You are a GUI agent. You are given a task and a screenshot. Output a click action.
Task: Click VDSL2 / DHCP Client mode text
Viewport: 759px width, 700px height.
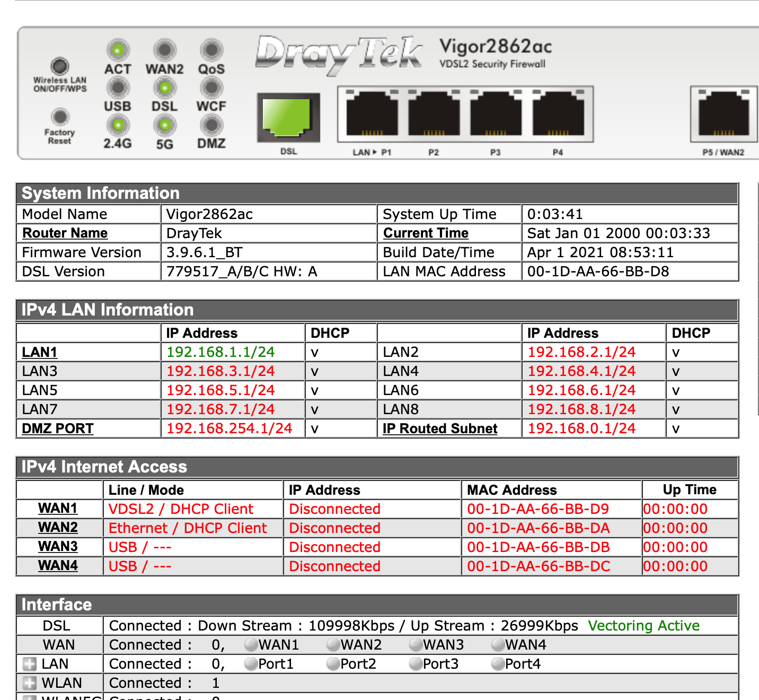pyautogui.click(x=181, y=509)
